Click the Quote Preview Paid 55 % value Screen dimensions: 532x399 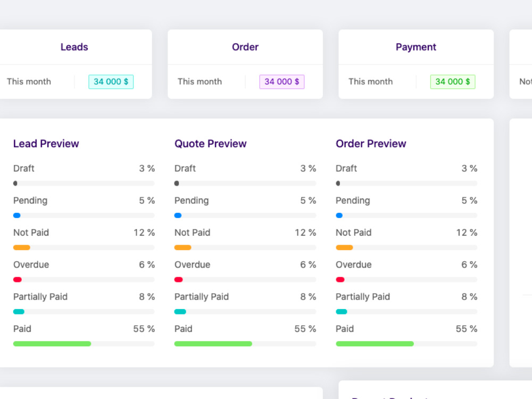305,329
